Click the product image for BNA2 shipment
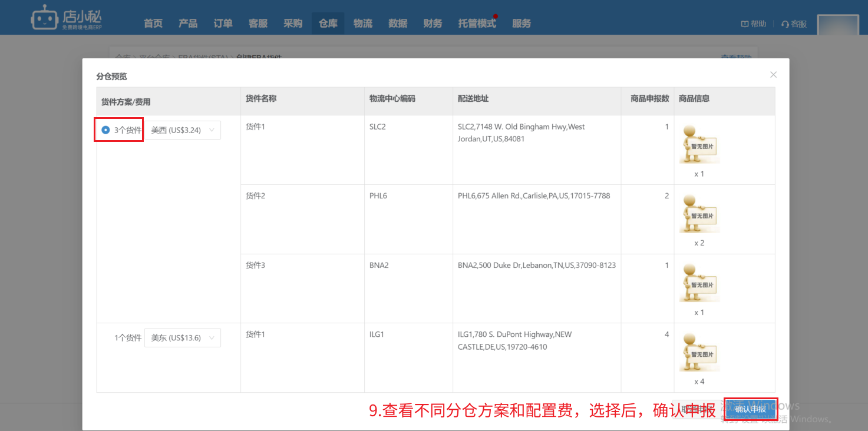Screen dimensions: 868x431 click(699, 283)
